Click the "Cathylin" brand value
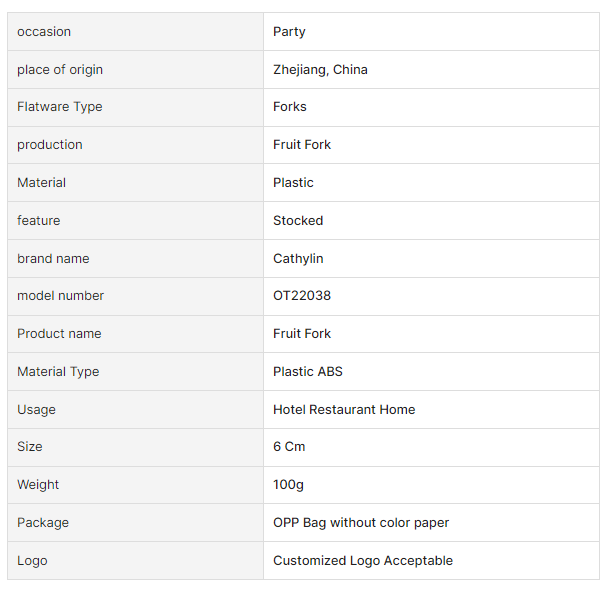607x590 pixels. coord(298,259)
